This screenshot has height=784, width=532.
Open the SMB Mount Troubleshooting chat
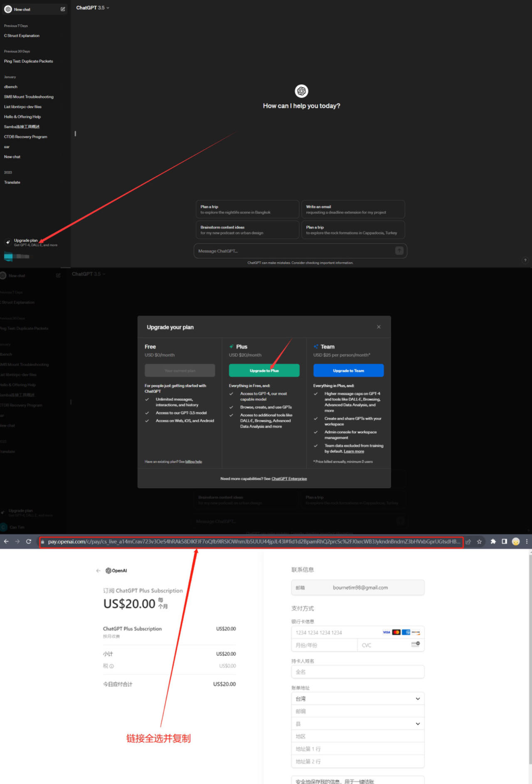click(29, 97)
